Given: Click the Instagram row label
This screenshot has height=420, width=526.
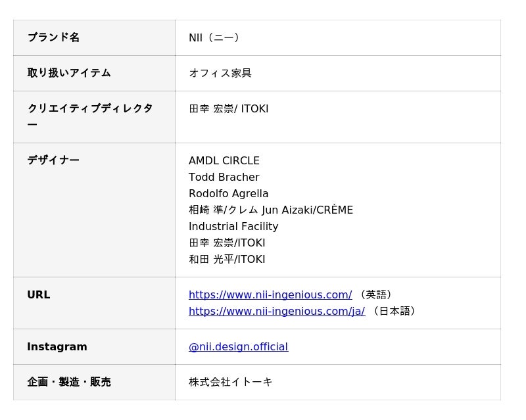Looking at the screenshot, I should (x=57, y=346).
